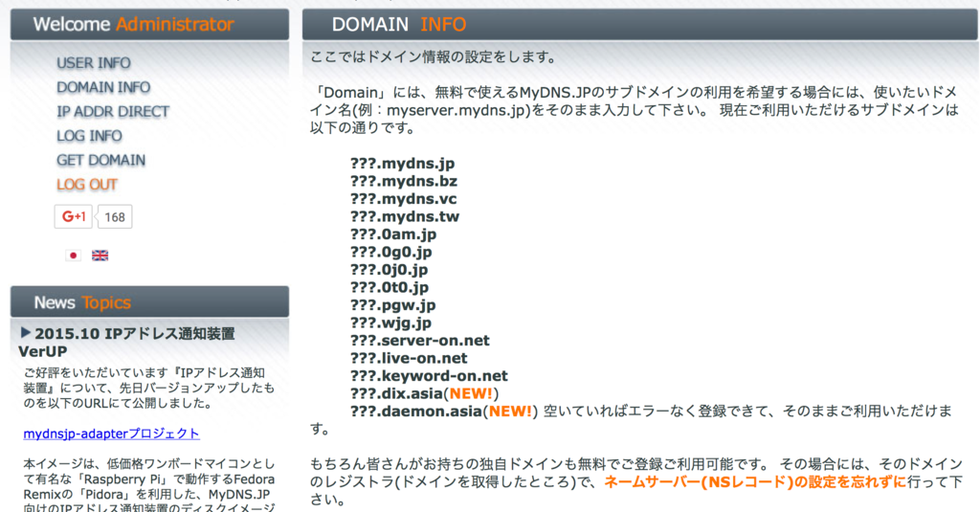Screen dimensions: 980x512
Task: Click the 168 share count bubble
Action: point(115,217)
